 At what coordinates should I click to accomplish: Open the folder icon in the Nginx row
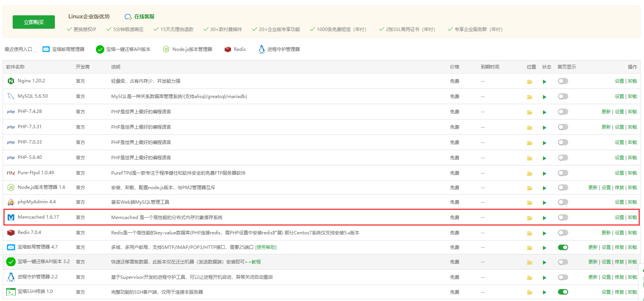pyautogui.click(x=529, y=82)
